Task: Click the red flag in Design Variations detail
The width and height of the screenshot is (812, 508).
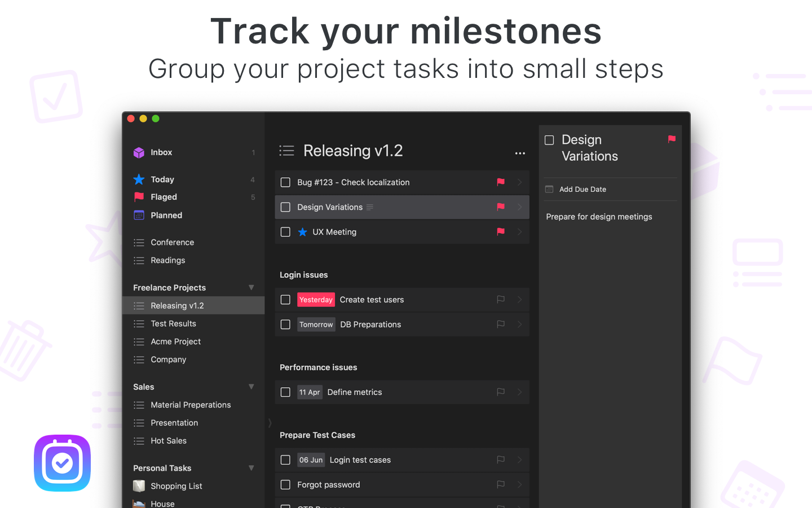Action: coord(672,139)
